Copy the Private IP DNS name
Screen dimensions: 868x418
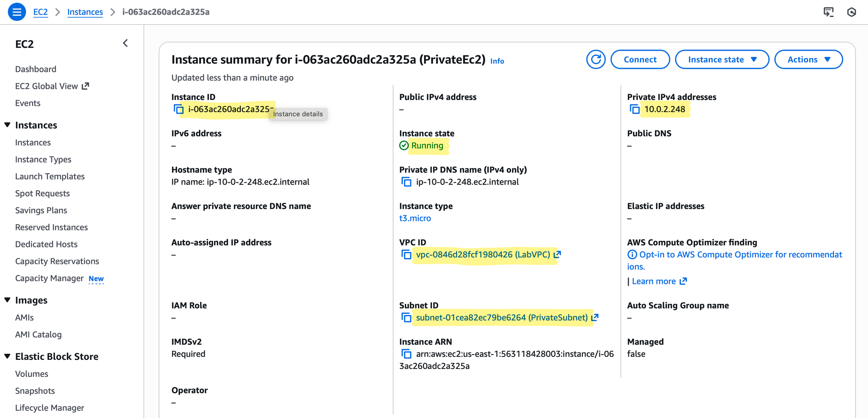[x=406, y=182]
